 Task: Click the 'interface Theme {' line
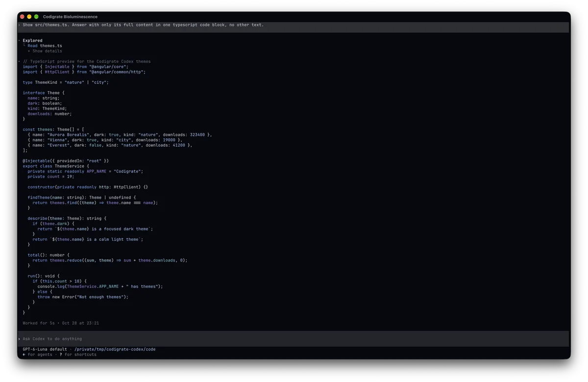(x=44, y=93)
